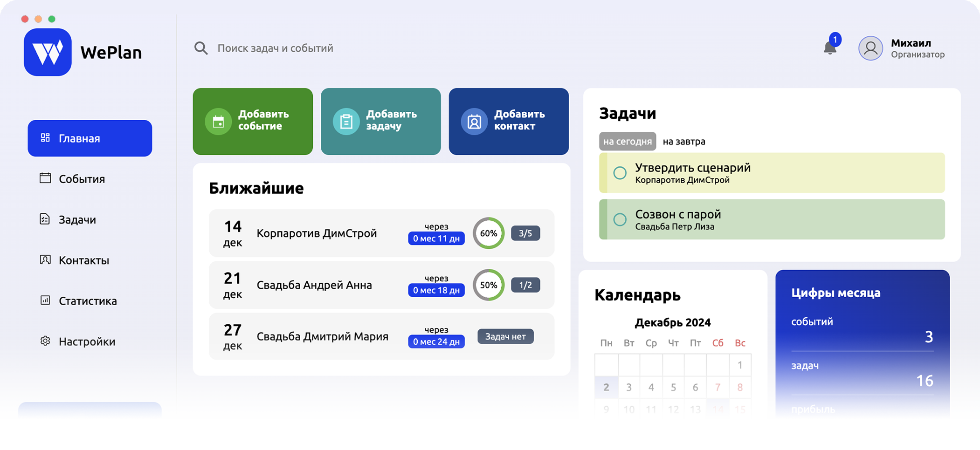Open Контакты menu item

[x=83, y=260]
